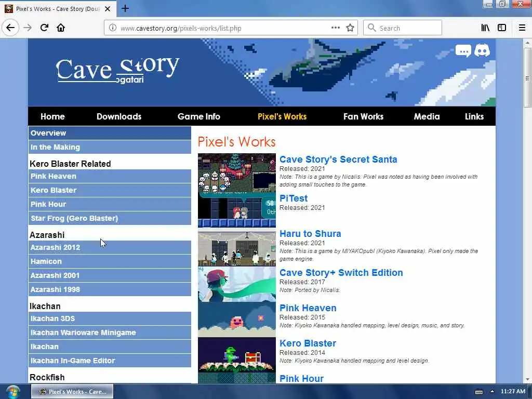Click the Secret Santa game thumbnail
Image resolution: width=532 pixels, height=399 pixels.
click(x=237, y=173)
